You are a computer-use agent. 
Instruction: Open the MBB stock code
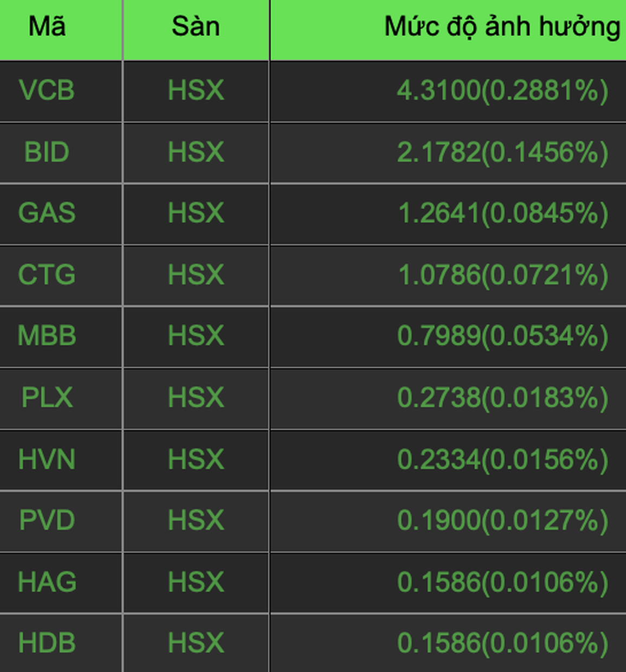coord(47,336)
